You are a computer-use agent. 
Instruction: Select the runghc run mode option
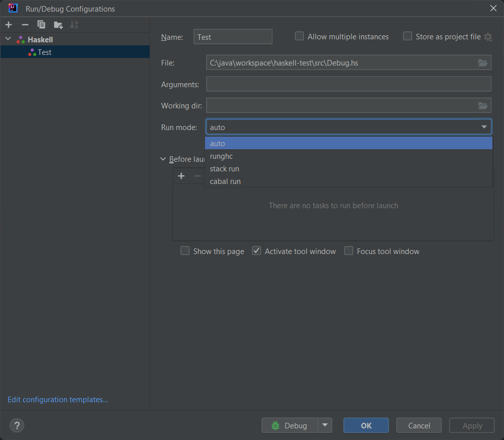(348, 156)
